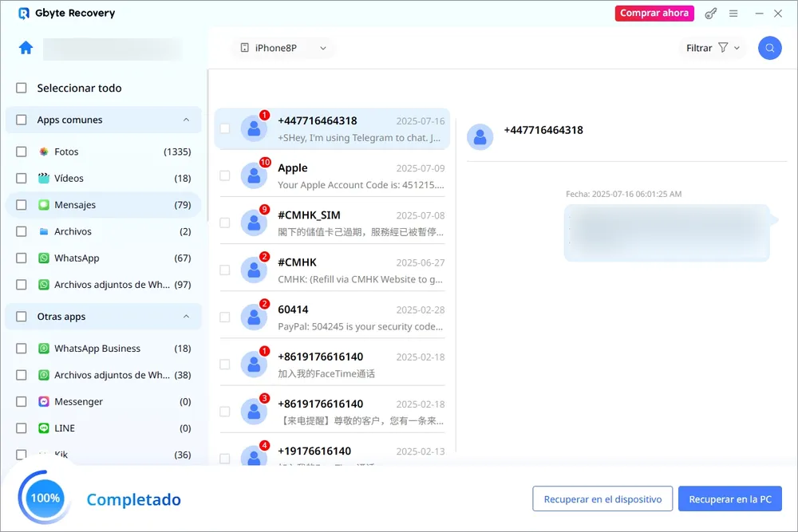
Task: Enable the Mensajes checkbox
Action: [x=22, y=204]
